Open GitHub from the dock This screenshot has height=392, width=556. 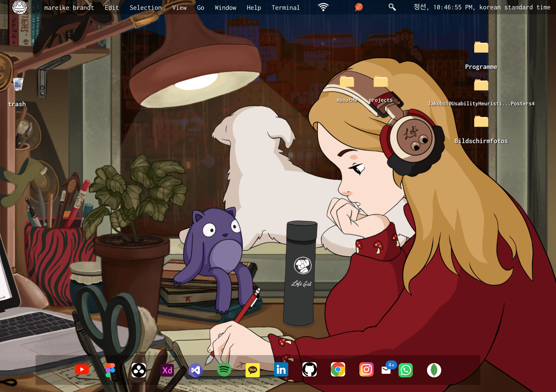tap(310, 370)
